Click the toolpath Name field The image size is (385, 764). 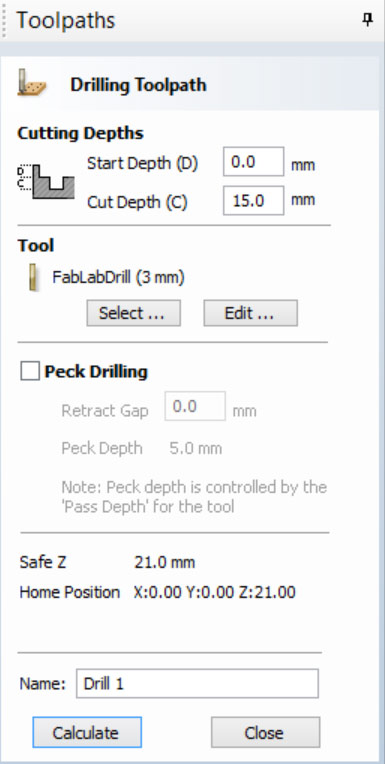(197, 684)
